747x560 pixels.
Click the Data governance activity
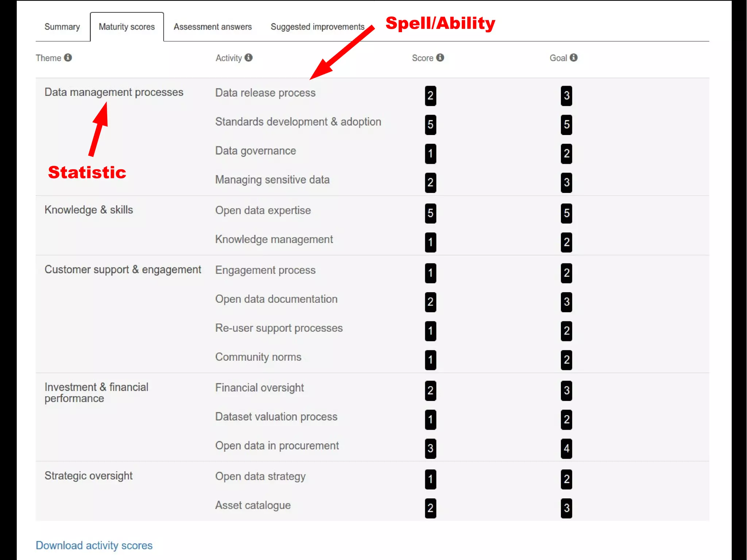(255, 151)
